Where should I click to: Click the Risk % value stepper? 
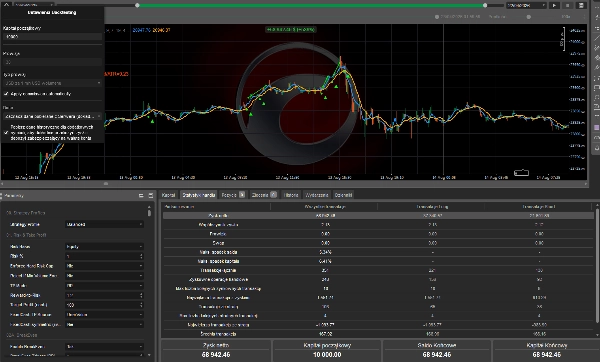pos(142,256)
